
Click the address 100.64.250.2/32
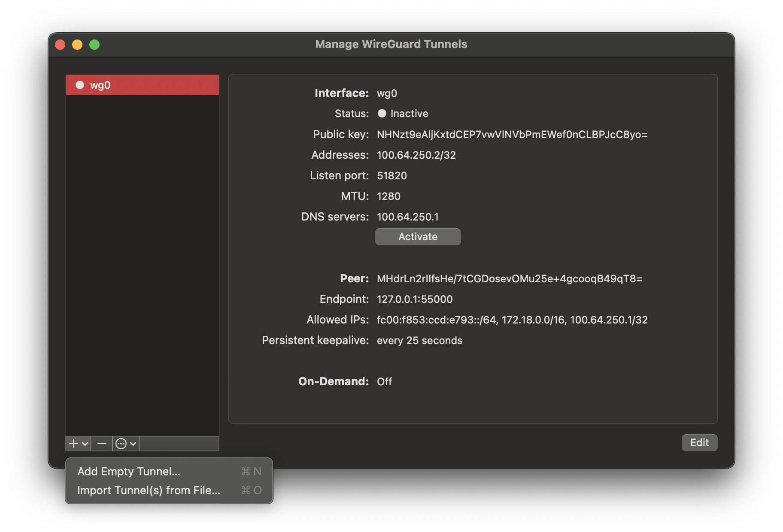[416, 155]
